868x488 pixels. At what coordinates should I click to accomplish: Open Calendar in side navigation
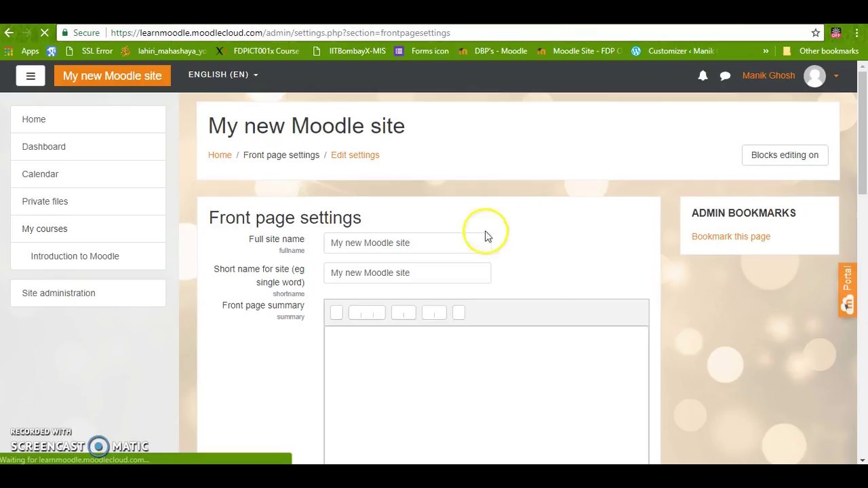(x=88, y=174)
